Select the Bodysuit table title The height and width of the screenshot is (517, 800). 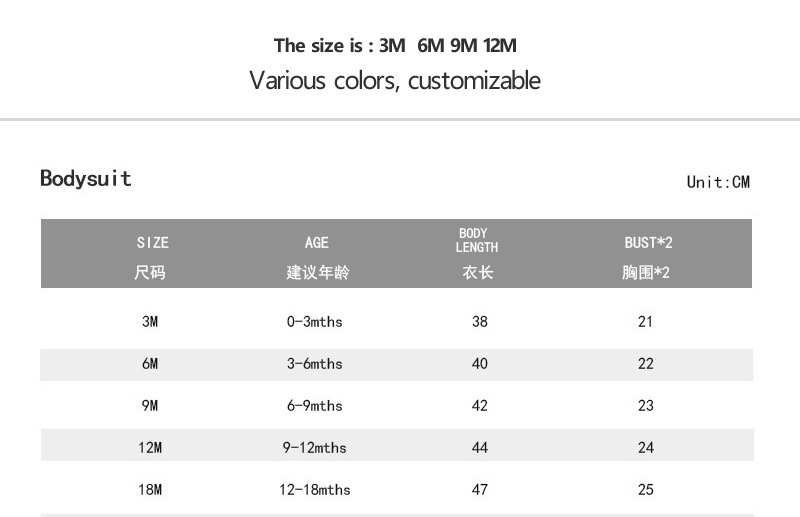coord(86,178)
